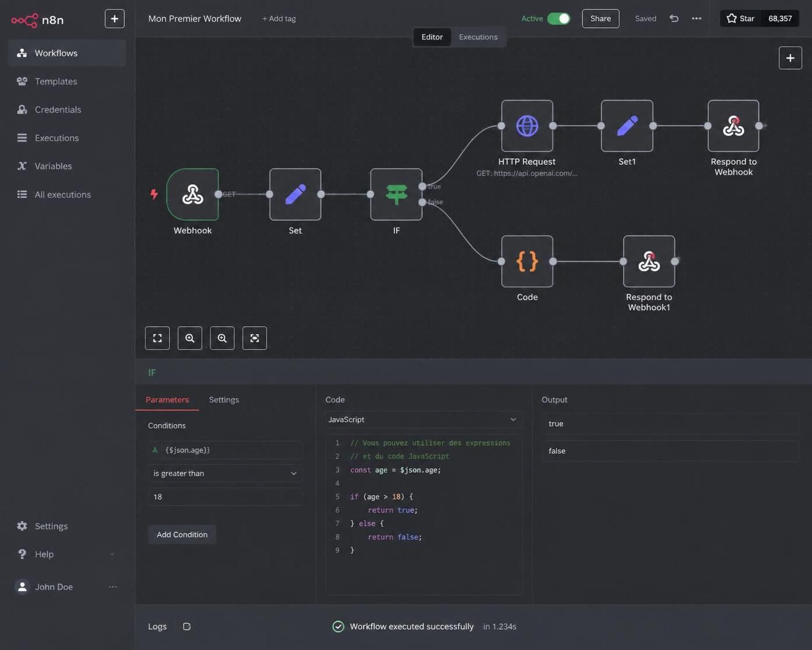Select the IF node
This screenshot has height=650, width=812.
[397, 195]
